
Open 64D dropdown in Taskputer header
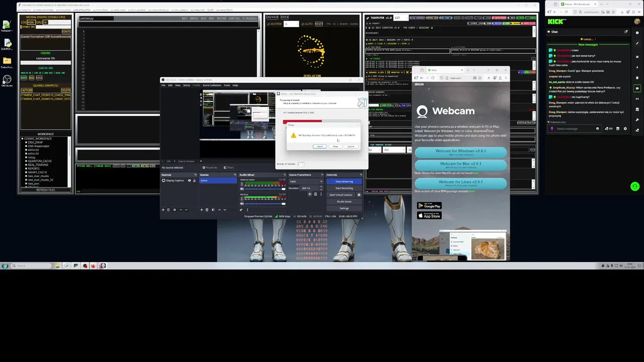tap(401, 18)
